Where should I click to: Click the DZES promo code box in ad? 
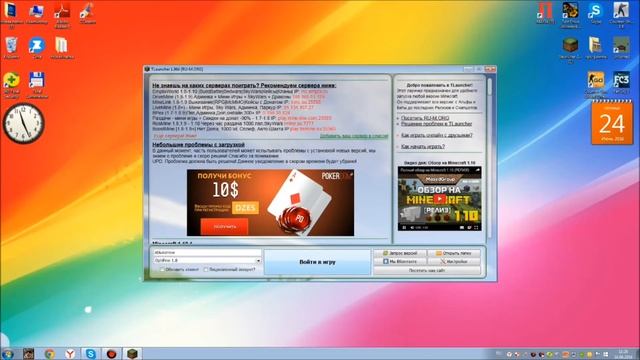pyautogui.click(x=245, y=208)
